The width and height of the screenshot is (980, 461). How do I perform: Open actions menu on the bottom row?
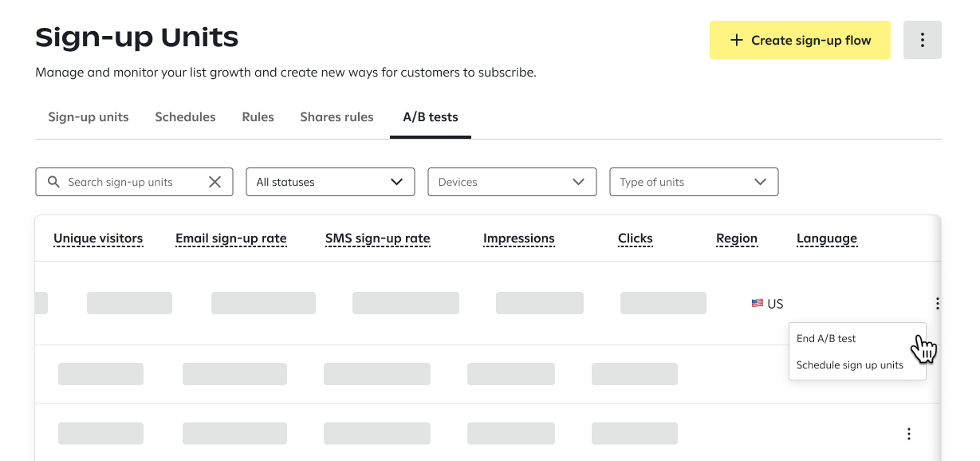tap(909, 433)
